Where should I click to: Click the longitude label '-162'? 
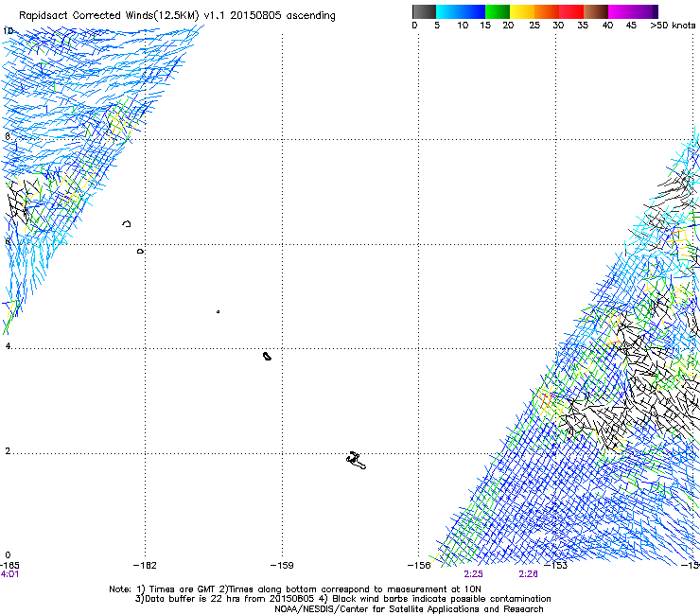point(145,566)
